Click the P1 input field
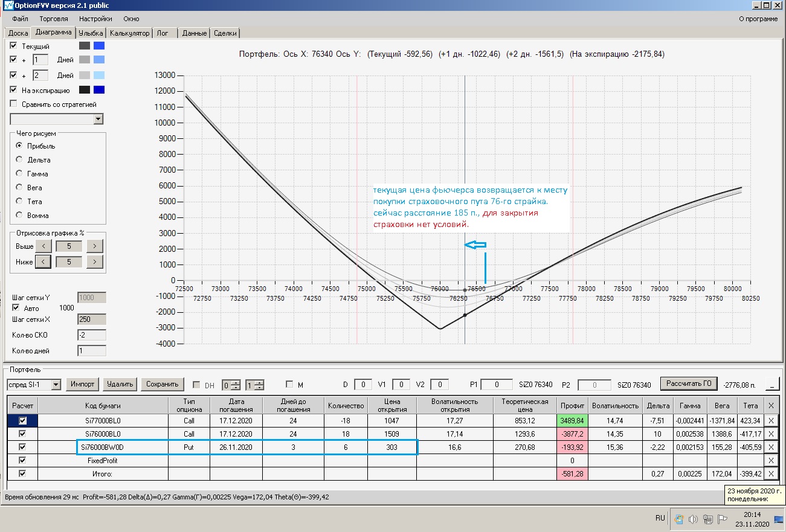 tap(496, 385)
